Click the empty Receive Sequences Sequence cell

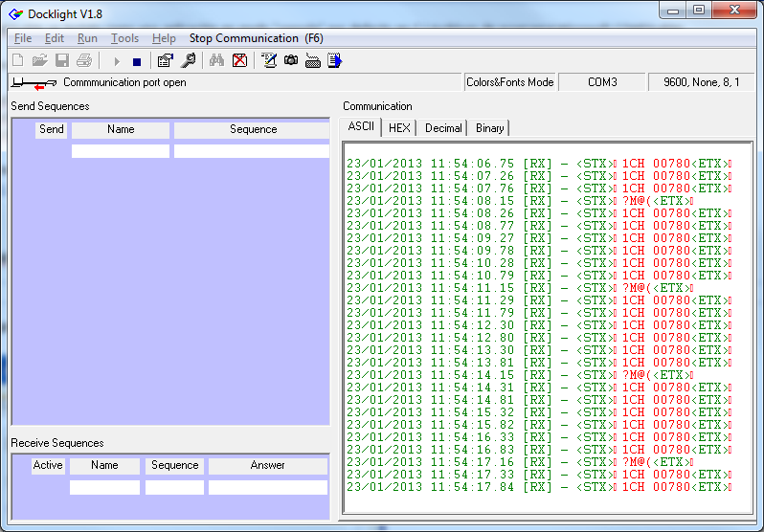(x=174, y=488)
